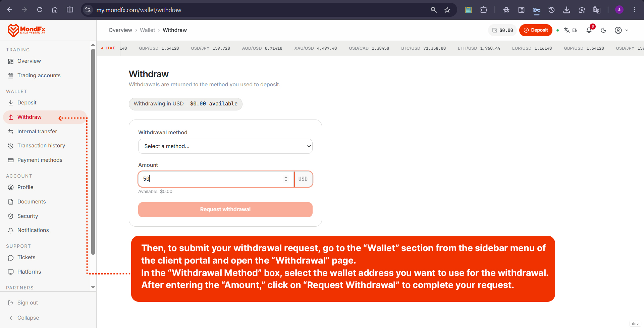Screen dimensions: 644x328
Task: Click the MondFx logo
Action: (x=26, y=30)
